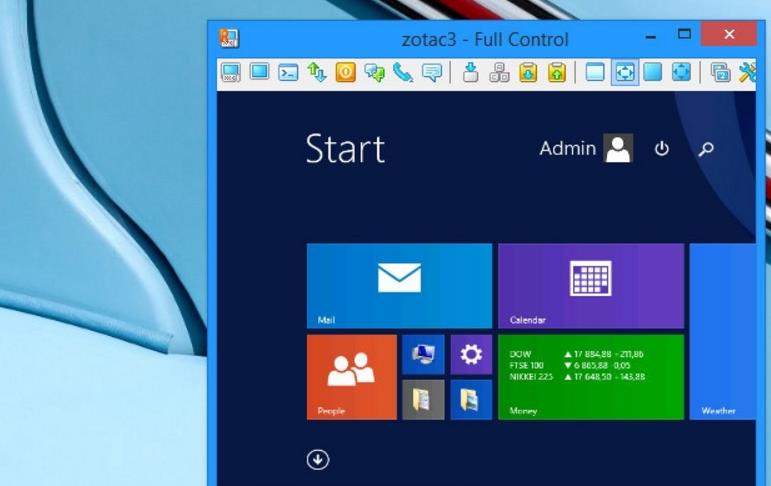Switch to normal view mode button
The width and height of the screenshot is (771, 486).
[x=595, y=72]
